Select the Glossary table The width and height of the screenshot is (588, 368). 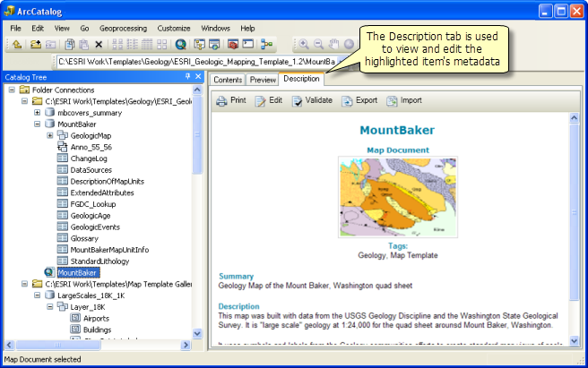[84, 238]
